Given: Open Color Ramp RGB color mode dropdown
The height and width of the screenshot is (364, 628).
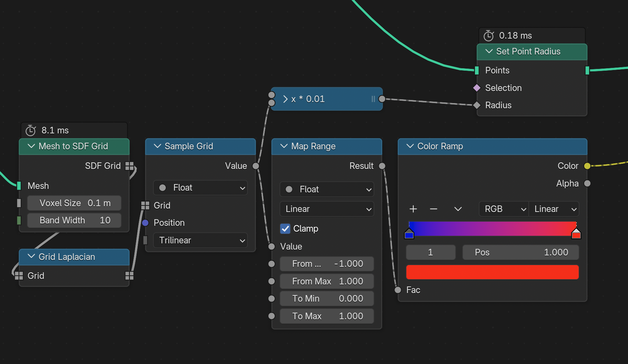Looking at the screenshot, I should pyautogui.click(x=504, y=209).
